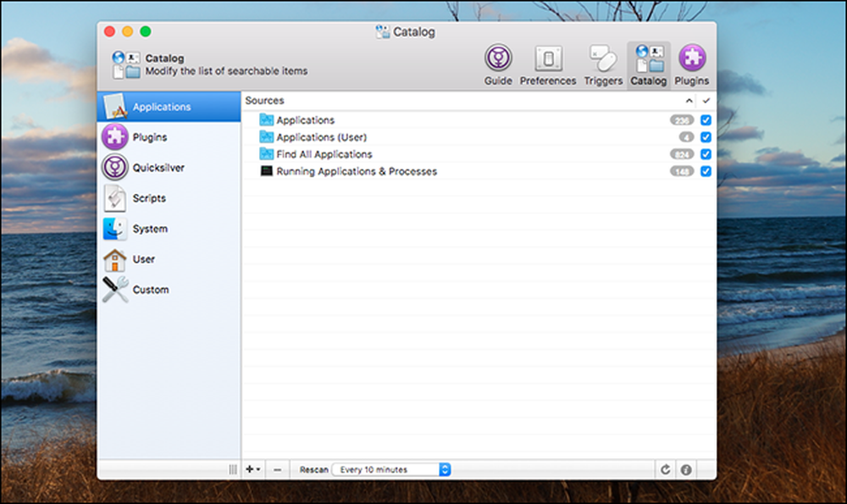Open the Plugins toolbar section
Viewport: 847px width, 504px height.
pyautogui.click(x=691, y=65)
